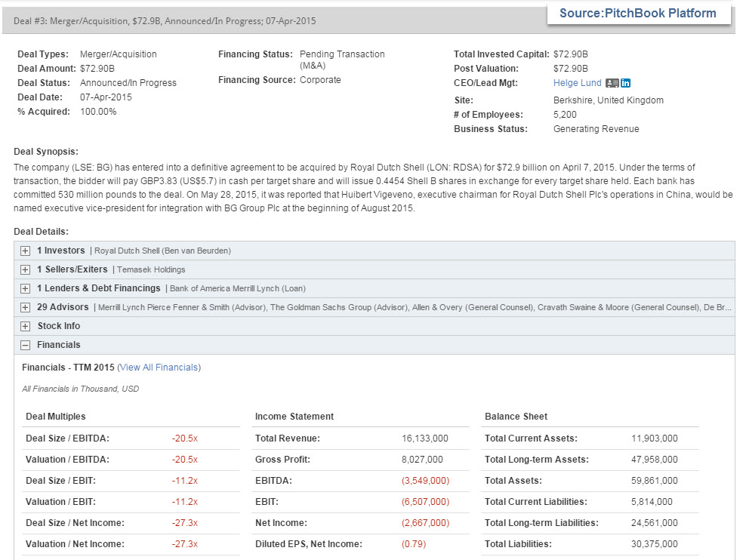Open Helge Lund's LinkedIn profile icon

coord(625,83)
